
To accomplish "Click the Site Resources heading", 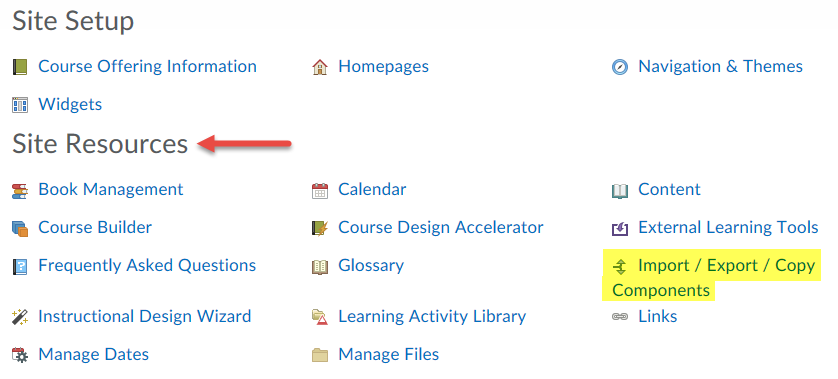I will [x=100, y=144].
